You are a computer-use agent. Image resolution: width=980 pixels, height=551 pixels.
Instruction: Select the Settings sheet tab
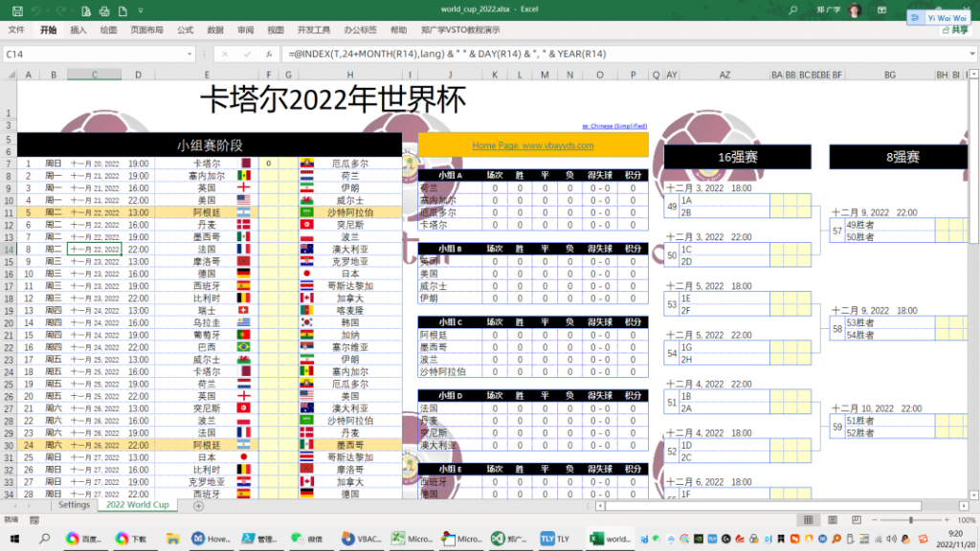(x=74, y=505)
